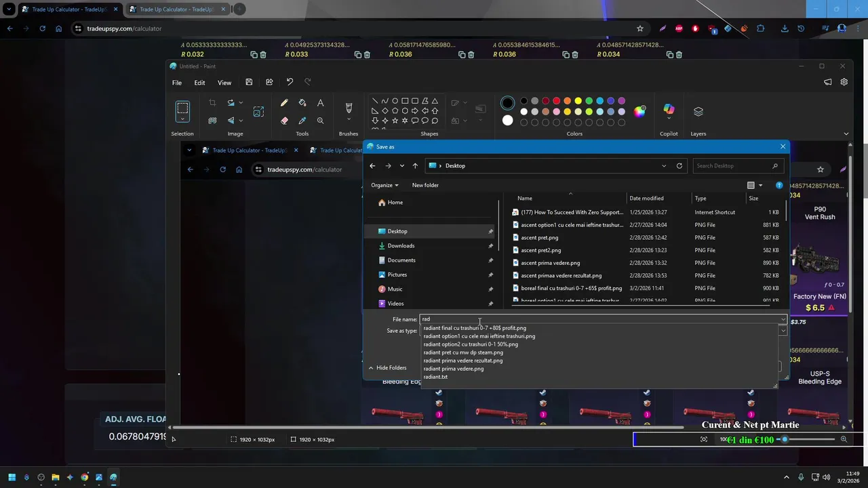Open the Layers panel in Paint
This screenshot has height=488, width=868.
pos(698,111)
